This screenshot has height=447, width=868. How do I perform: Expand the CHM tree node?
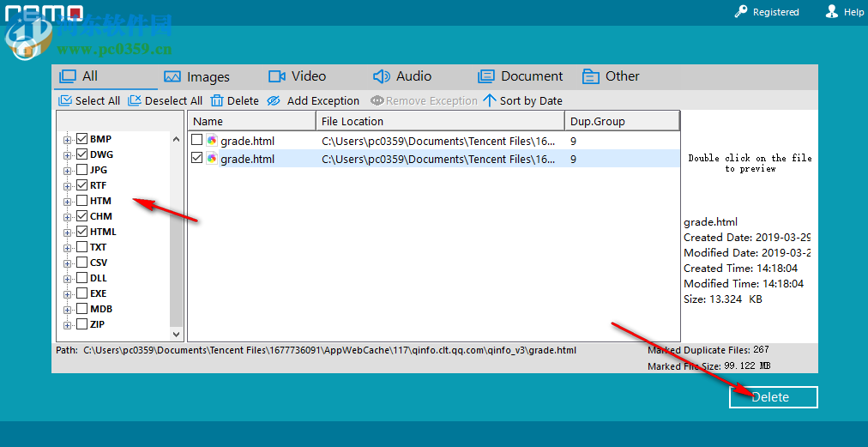pyautogui.click(x=68, y=217)
